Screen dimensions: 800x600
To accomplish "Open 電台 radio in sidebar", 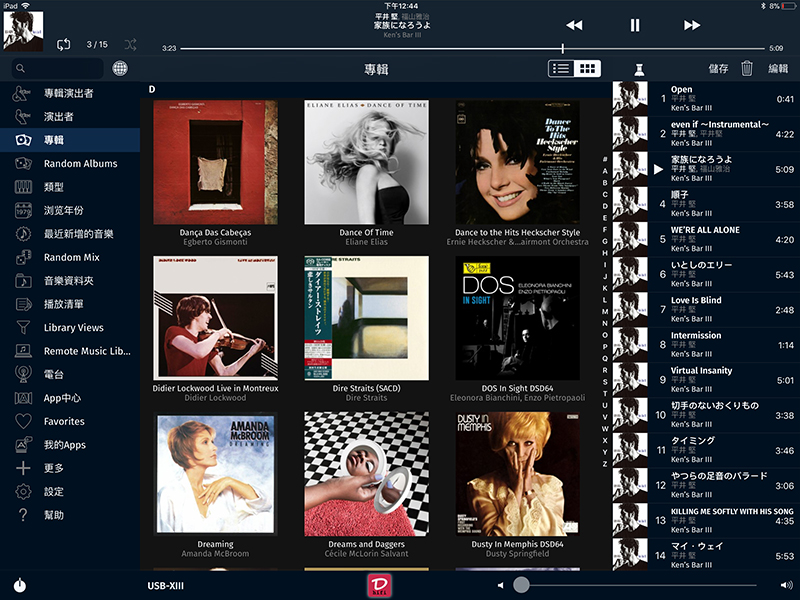I will coord(54,374).
